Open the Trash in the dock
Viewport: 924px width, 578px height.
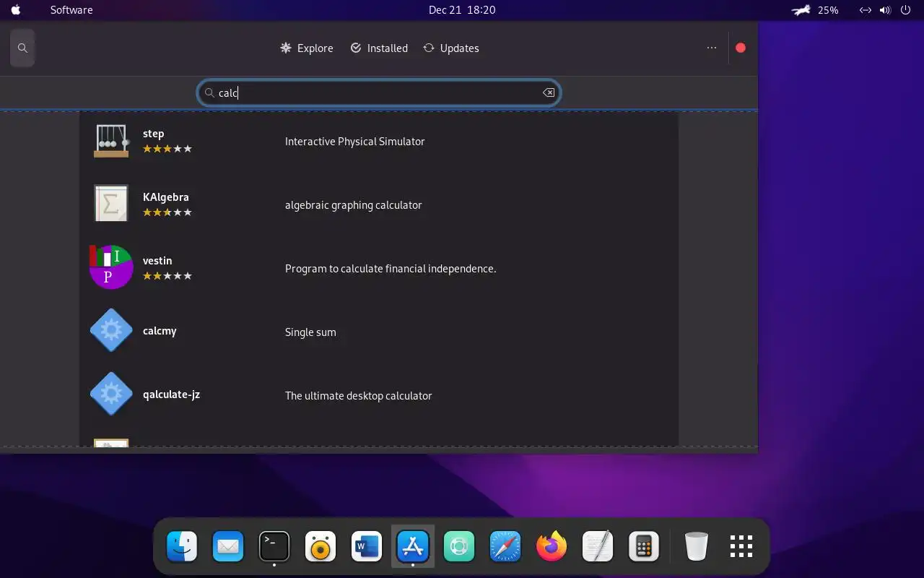point(696,546)
